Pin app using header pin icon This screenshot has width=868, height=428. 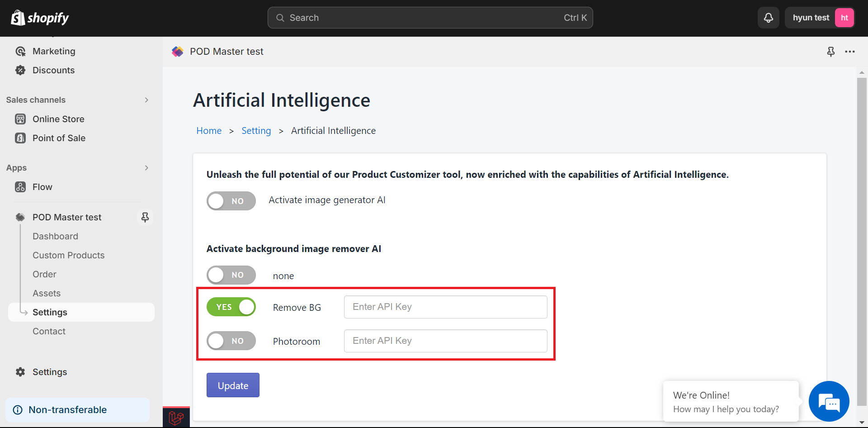click(831, 52)
